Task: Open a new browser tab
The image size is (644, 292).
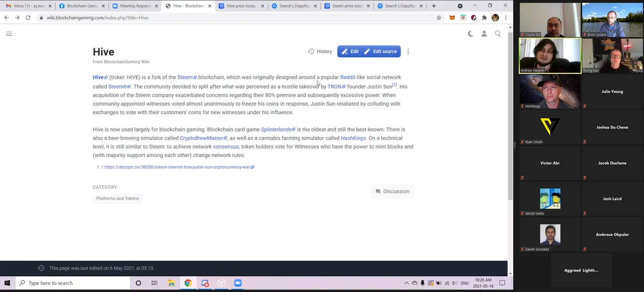Action: [x=434, y=6]
